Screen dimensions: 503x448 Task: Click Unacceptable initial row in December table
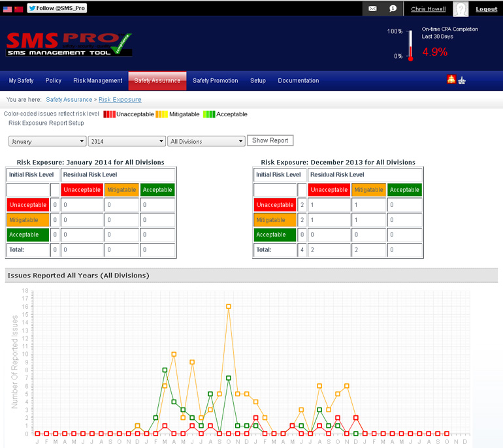click(275, 205)
